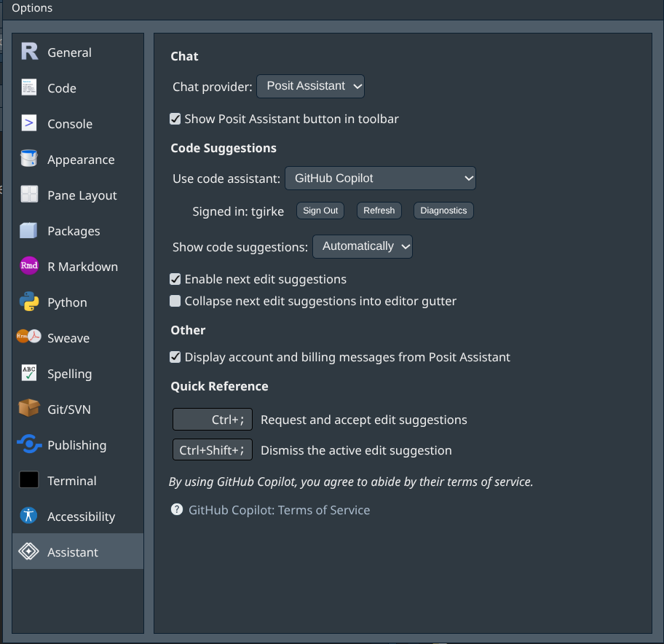The height and width of the screenshot is (644, 664).
Task: Click the Code document icon
Action: coord(29,87)
